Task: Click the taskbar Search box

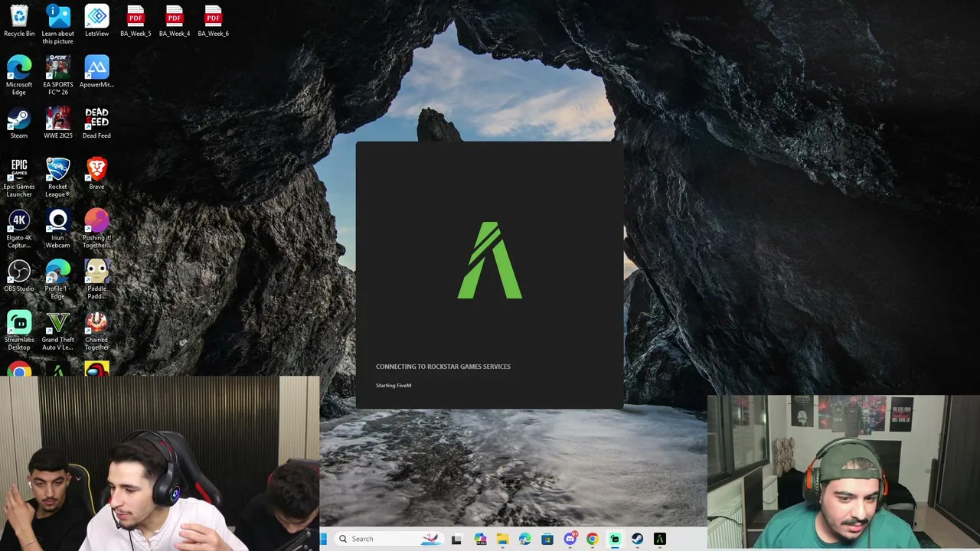Action: click(x=388, y=539)
